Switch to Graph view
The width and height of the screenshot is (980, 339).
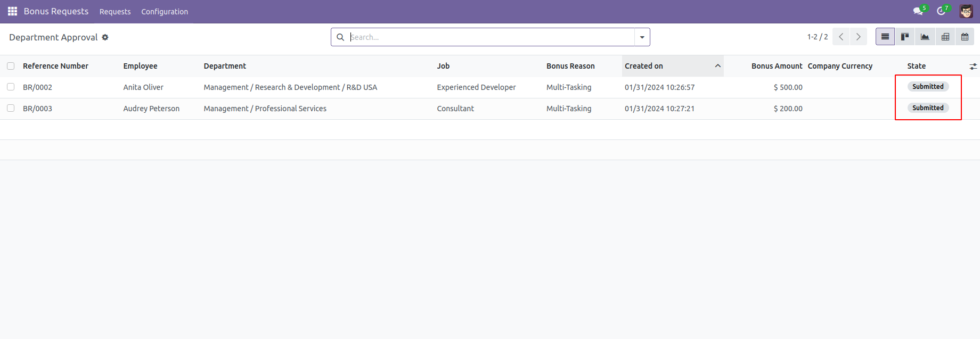coord(925,37)
